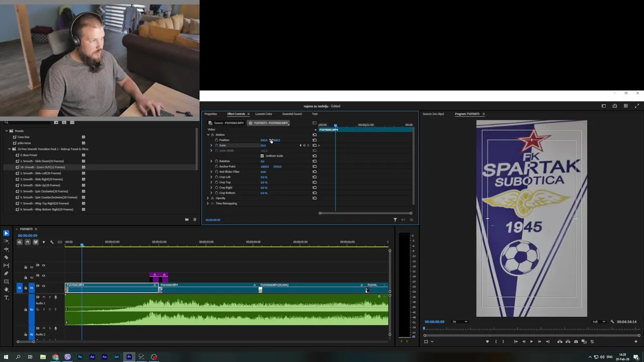Viewport: 644px width, 362px height.
Task: Expand the Scale property
Action: tap(211, 145)
